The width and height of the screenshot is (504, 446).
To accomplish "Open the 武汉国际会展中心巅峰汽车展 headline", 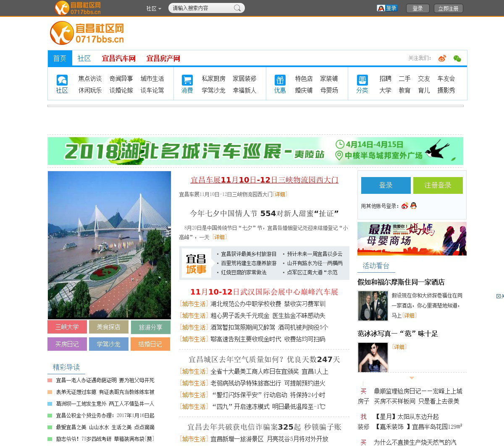I will pyautogui.click(x=264, y=292).
